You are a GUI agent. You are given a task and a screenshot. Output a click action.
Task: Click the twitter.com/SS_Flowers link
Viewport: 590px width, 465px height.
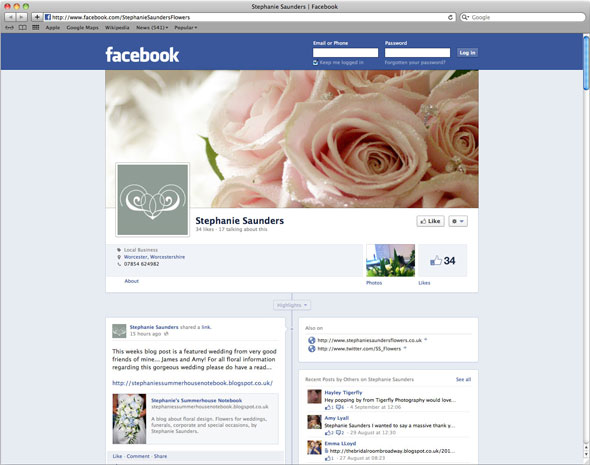(x=359, y=349)
